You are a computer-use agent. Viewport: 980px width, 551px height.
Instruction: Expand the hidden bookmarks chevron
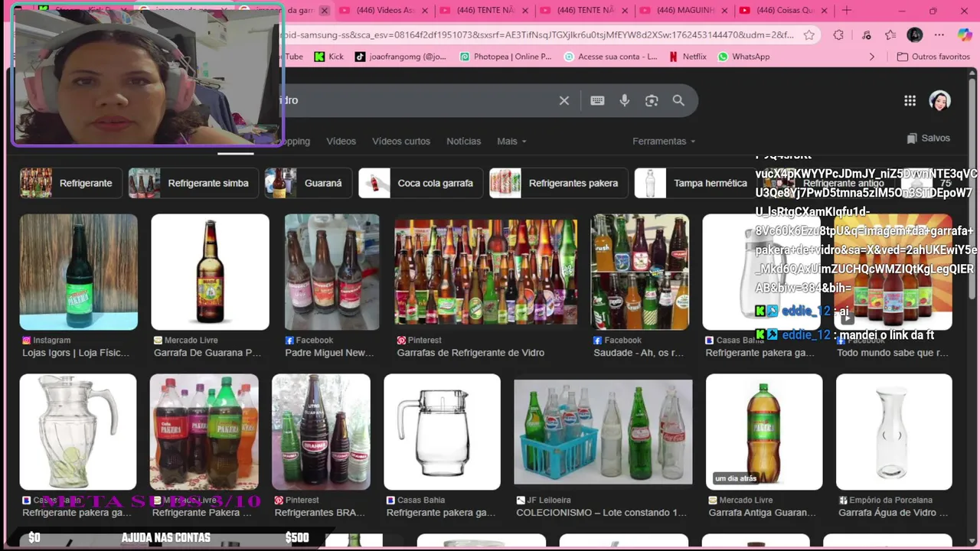(x=871, y=57)
